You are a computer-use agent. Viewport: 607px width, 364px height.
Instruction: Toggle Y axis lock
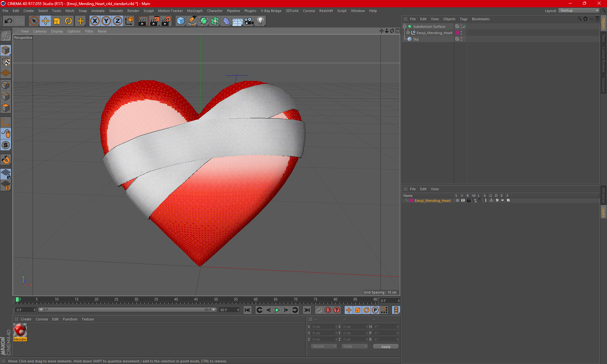[x=106, y=21]
